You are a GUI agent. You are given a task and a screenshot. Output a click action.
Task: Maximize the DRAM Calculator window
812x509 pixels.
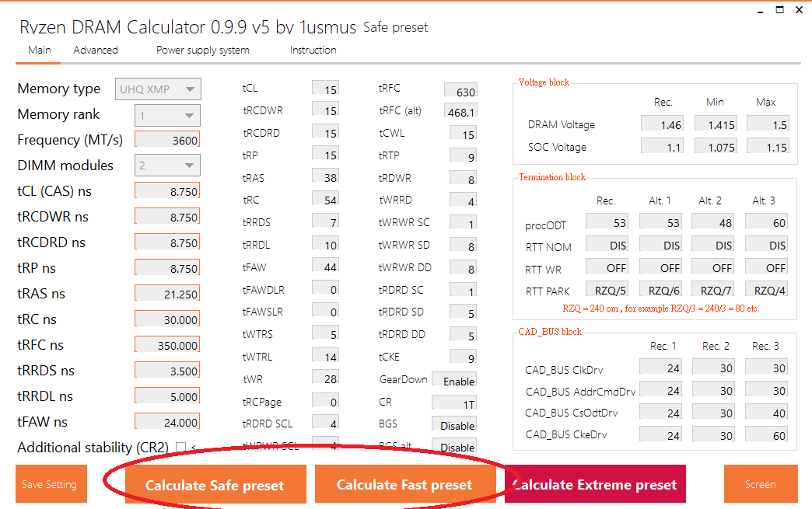[779, 10]
